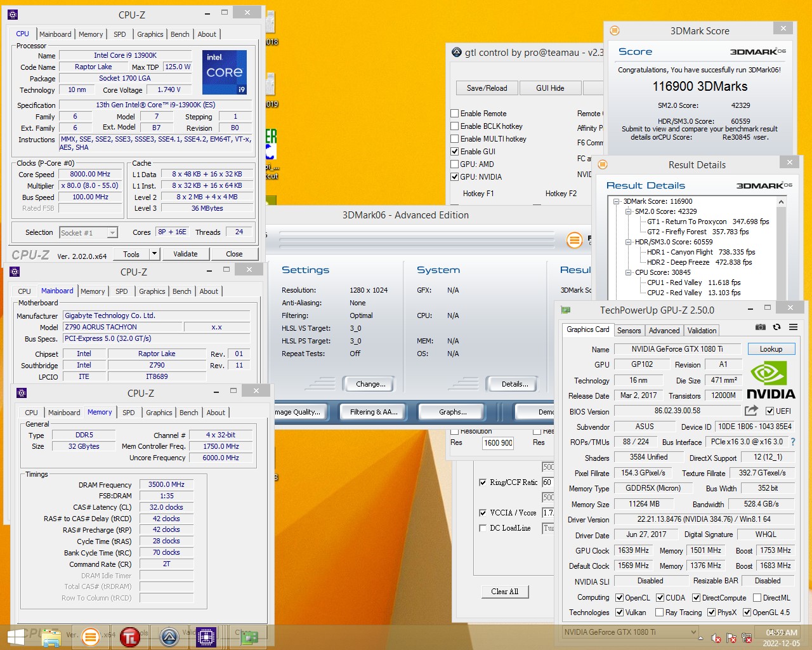Screen dimensions: 812x650
Task: Check Enable MULTI hotkey
Action: (x=454, y=139)
